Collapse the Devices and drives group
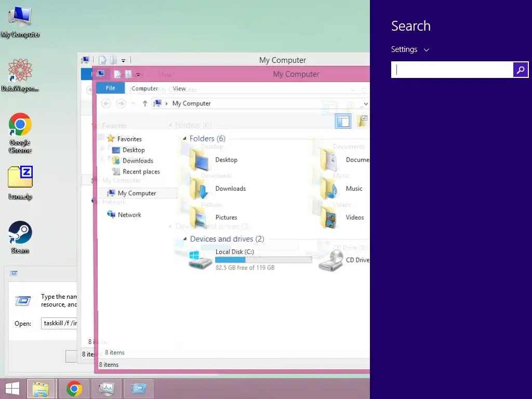 185,239
